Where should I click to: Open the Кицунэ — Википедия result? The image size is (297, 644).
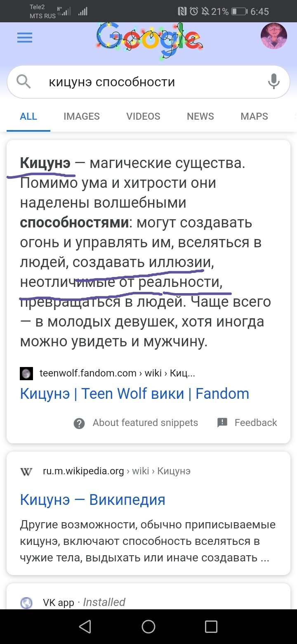pyautogui.click(x=93, y=500)
